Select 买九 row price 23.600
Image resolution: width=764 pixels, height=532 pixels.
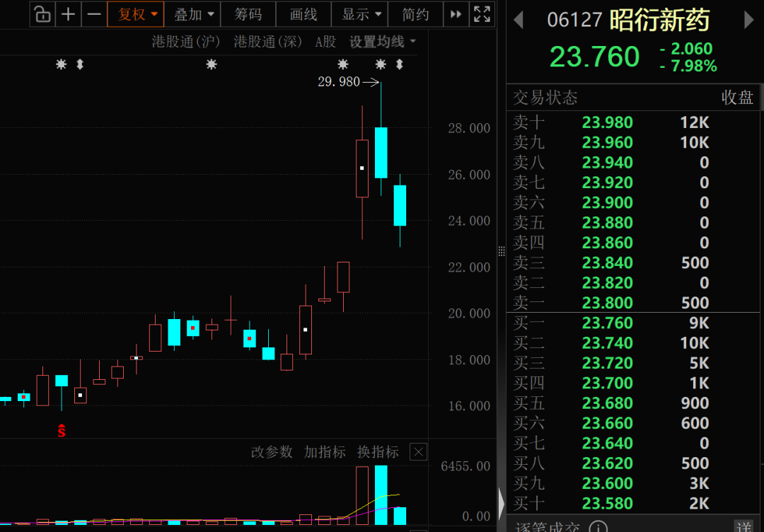click(608, 483)
